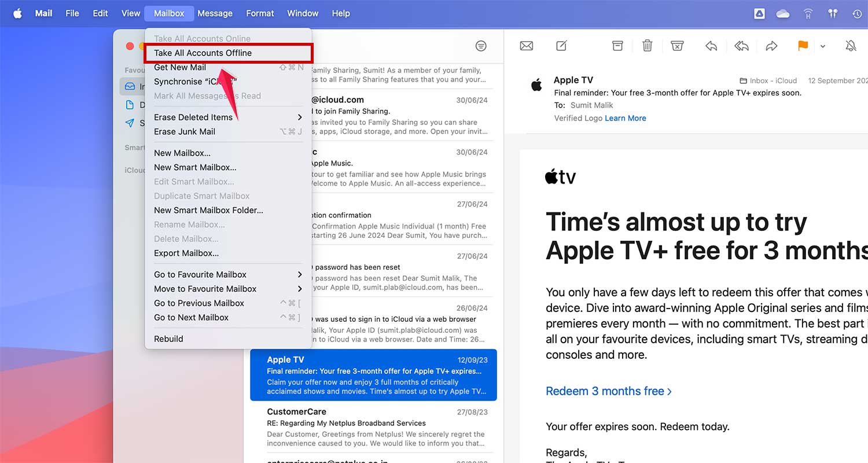Viewport: 868px width, 463px height.
Task: Click the Reply All icon
Action: [741, 46]
